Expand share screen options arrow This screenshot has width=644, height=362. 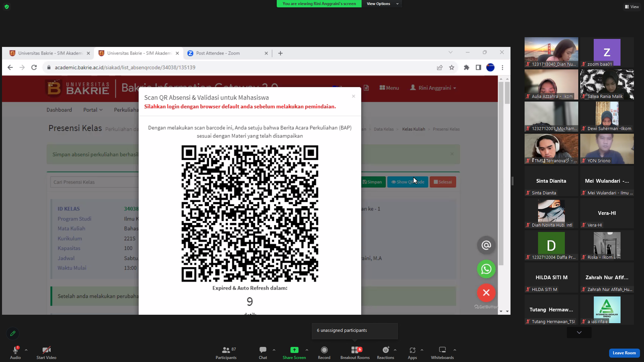point(307,350)
